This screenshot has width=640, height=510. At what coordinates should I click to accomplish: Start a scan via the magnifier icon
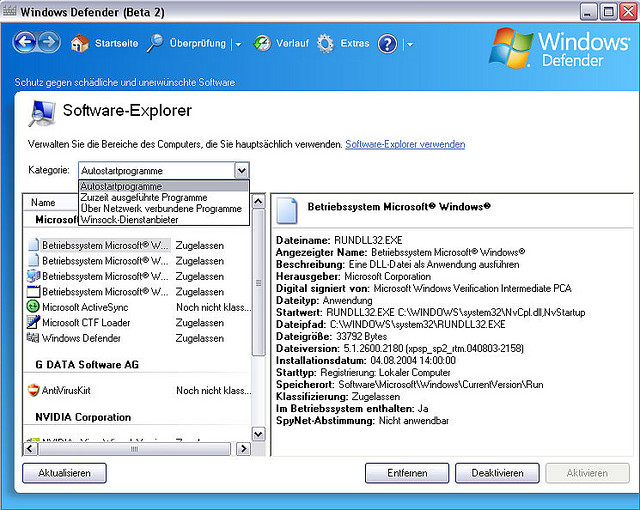(x=155, y=43)
